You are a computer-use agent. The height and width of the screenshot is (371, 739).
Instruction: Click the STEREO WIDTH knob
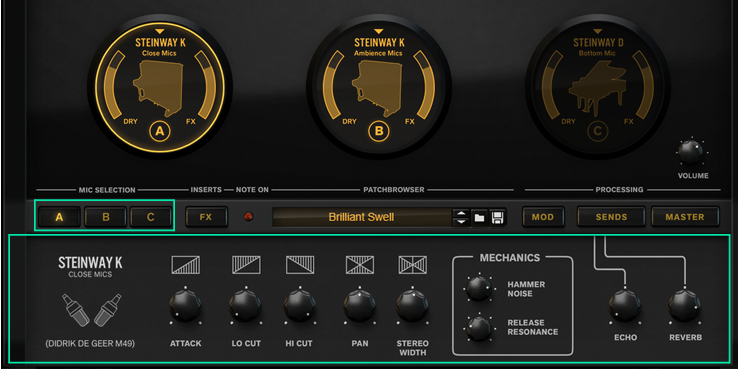click(x=412, y=305)
